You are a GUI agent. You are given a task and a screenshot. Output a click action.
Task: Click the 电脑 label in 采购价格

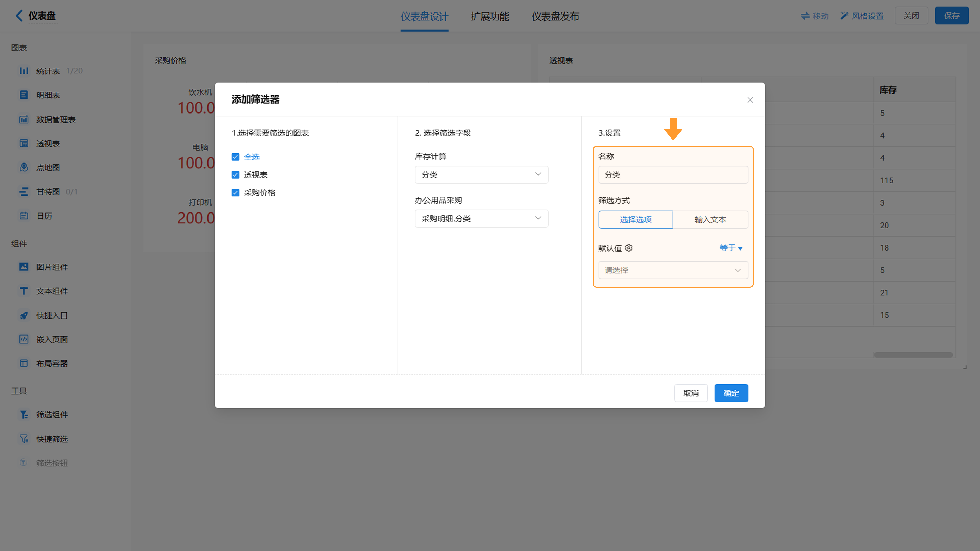(200, 147)
